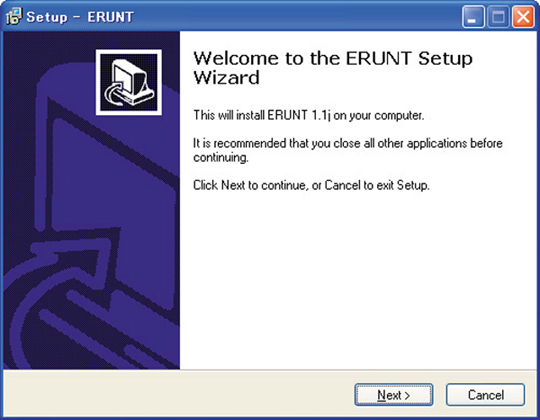This screenshot has width=540, height=420.
Task: Click the word "Wizard" in the heading
Action: coord(226,77)
